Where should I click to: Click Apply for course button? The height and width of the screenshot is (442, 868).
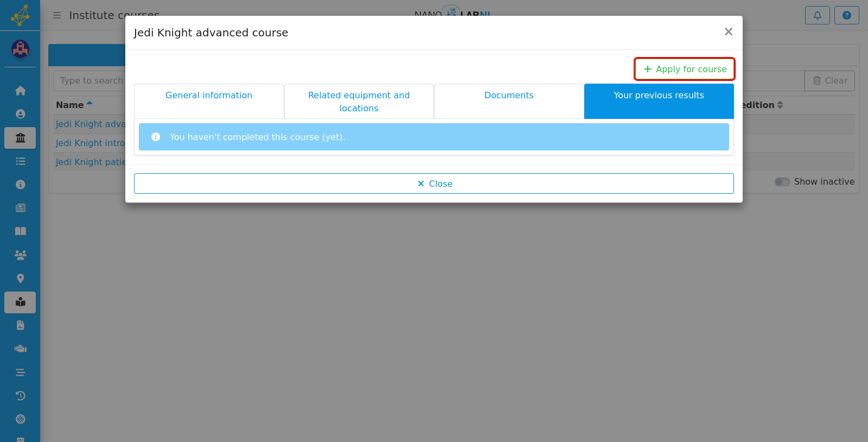685,69
